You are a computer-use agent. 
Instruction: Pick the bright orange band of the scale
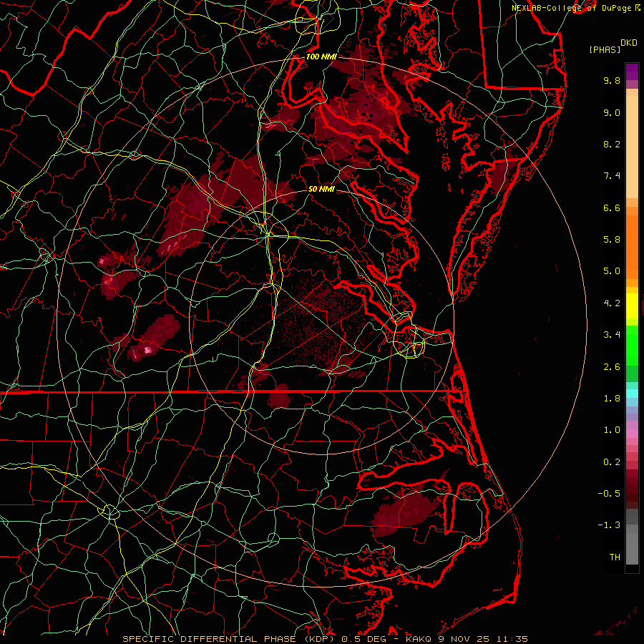click(x=632, y=246)
